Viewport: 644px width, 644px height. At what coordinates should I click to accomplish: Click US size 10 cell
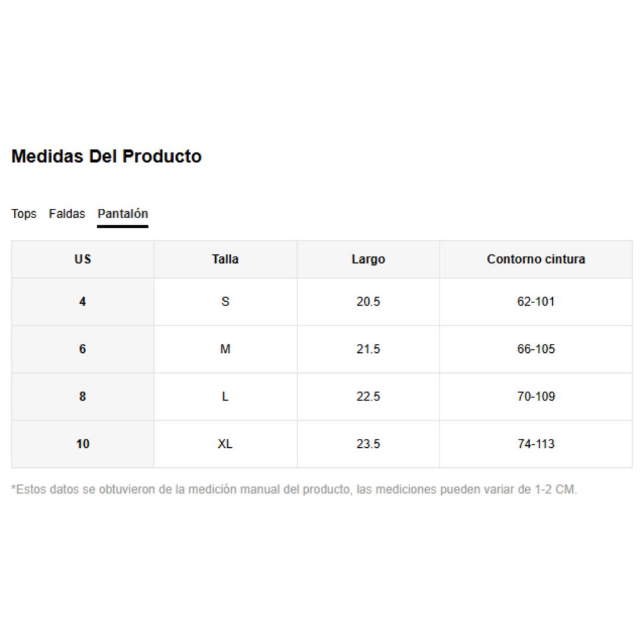pyautogui.click(x=82, y=444)
